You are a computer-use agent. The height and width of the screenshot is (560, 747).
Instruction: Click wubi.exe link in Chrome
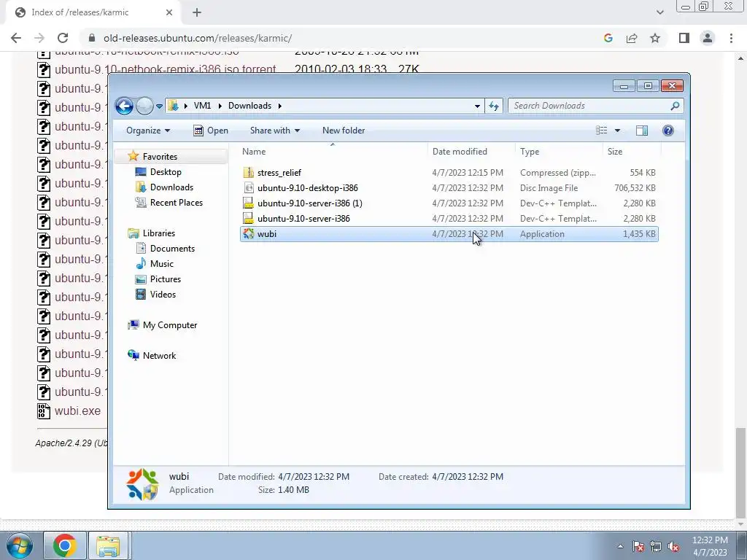tap(77, 411)
